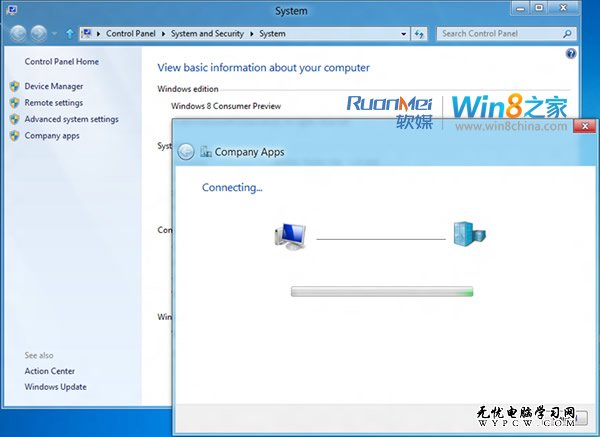Click the company server icon in Connecting view

click(469, 234)
